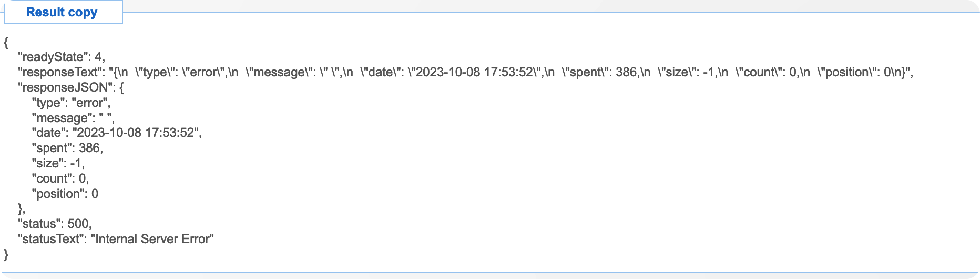Click the "status": 500 line

click(x=55, y=224)
